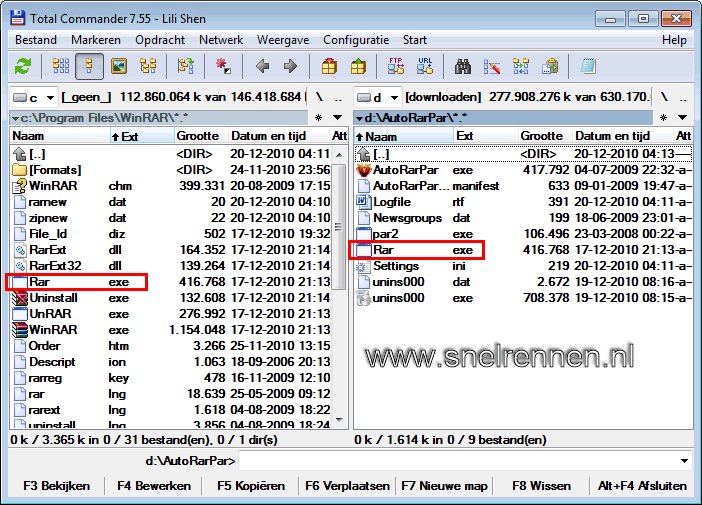Select Logfile rtf in right panel
This screenshot has height=505, width=702.
click(x=524, y=202)
